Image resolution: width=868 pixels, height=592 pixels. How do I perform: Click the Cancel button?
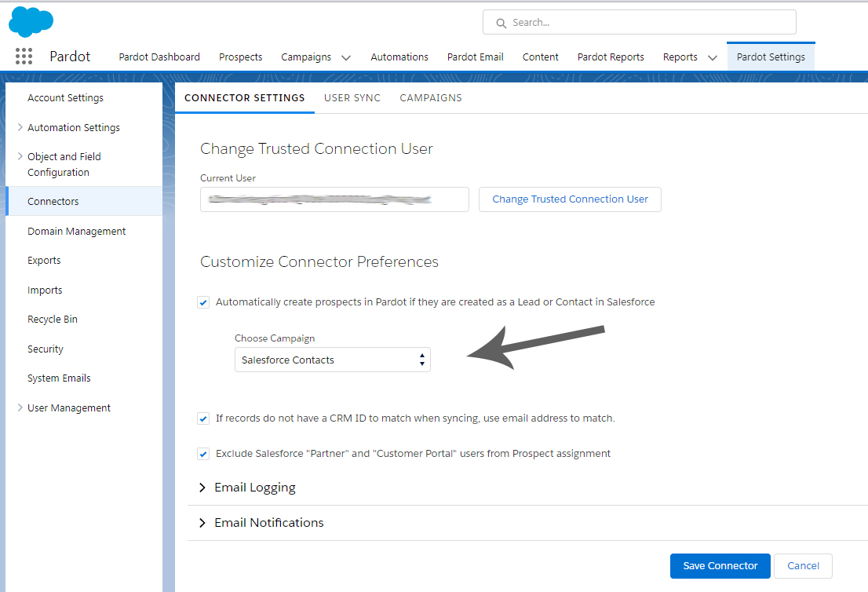click(x=803, y=566)
